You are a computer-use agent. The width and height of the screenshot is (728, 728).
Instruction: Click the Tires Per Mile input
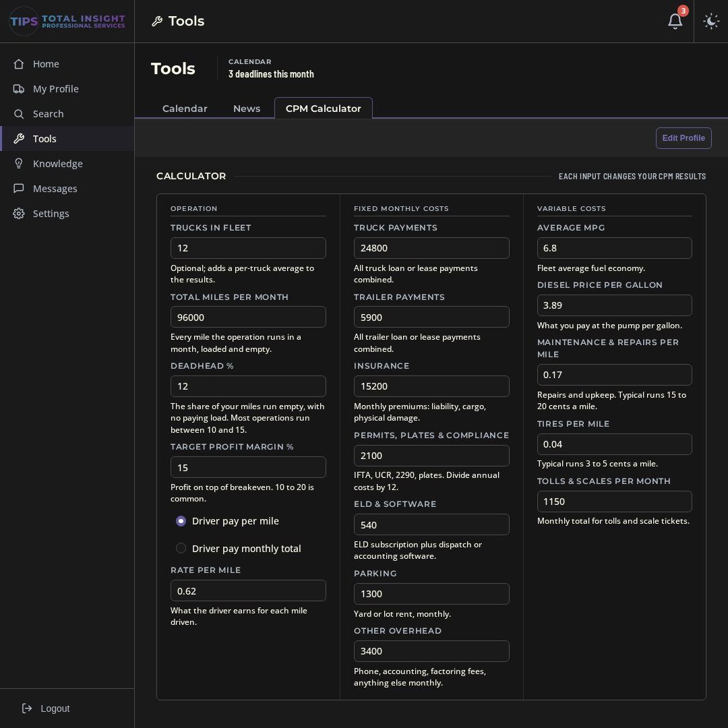tap(614, 444)
